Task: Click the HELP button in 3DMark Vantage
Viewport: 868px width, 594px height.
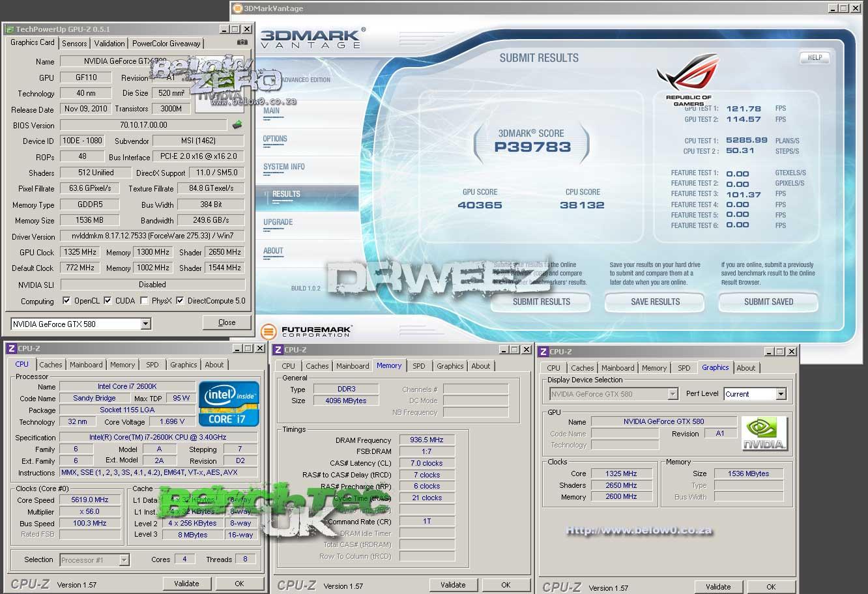Action: [815, 57]
